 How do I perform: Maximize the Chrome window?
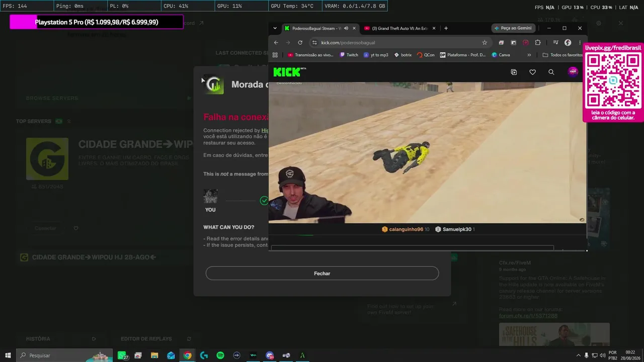(x=565, y=28)
